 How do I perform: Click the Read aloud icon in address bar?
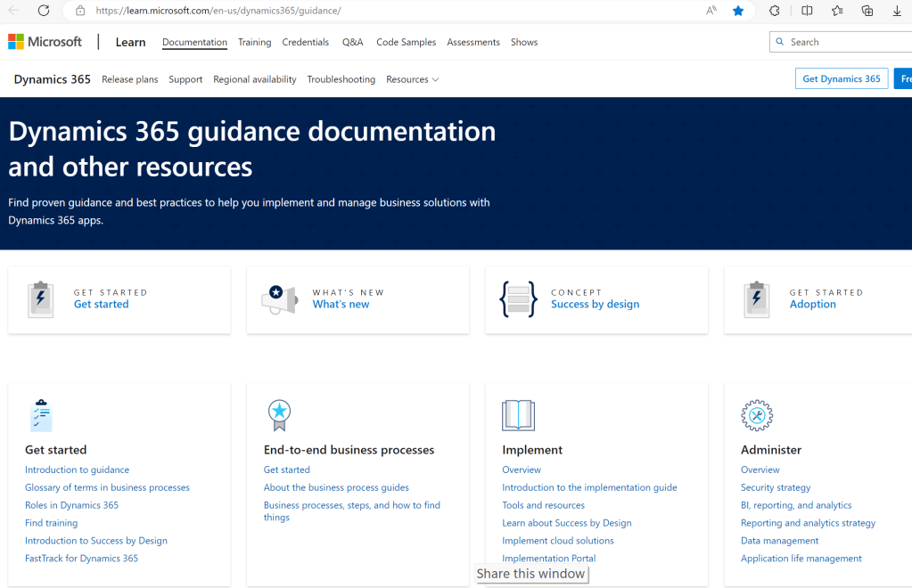click(711, 11)
